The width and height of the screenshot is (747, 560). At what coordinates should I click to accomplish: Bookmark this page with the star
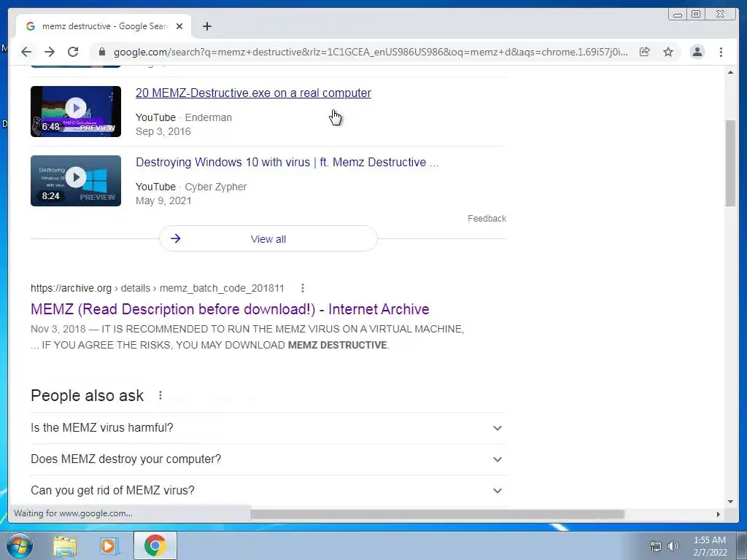point(668,52)
